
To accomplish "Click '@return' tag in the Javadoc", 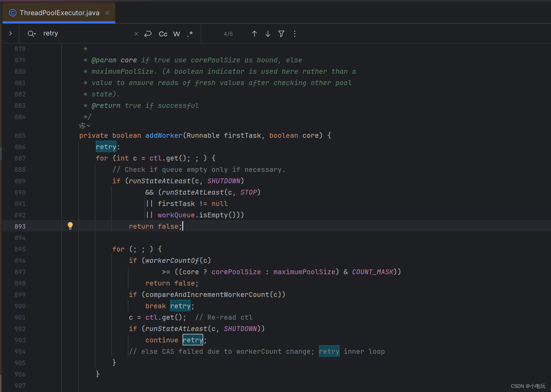I will pos(106,105).
